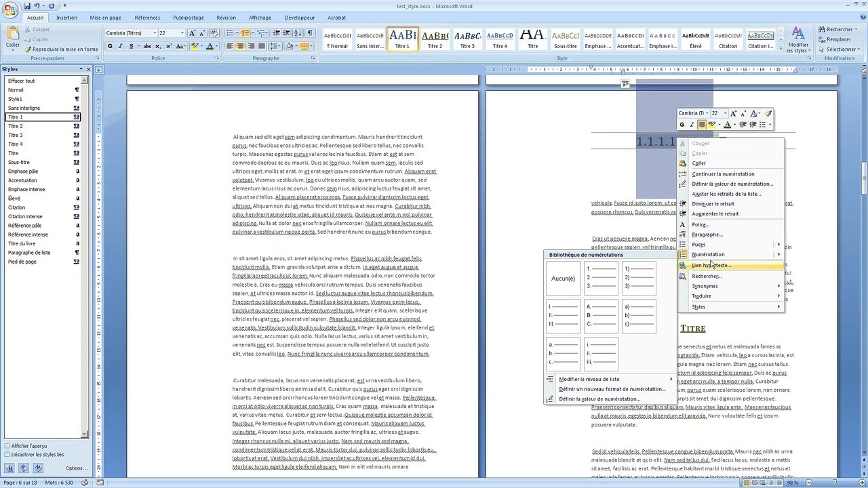Choose the A. B. C. numbering format
The width and height of the screenshot is (868, 488).
tap(601, 316)
